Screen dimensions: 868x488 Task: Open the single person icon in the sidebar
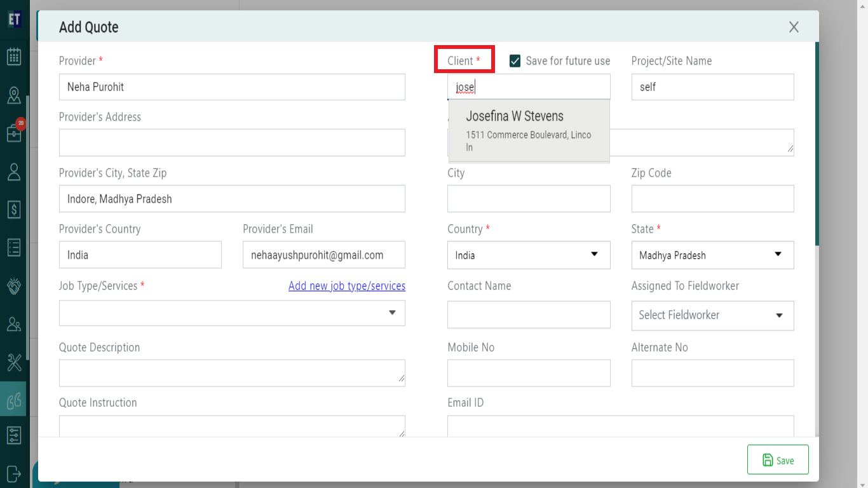(14, 172)
